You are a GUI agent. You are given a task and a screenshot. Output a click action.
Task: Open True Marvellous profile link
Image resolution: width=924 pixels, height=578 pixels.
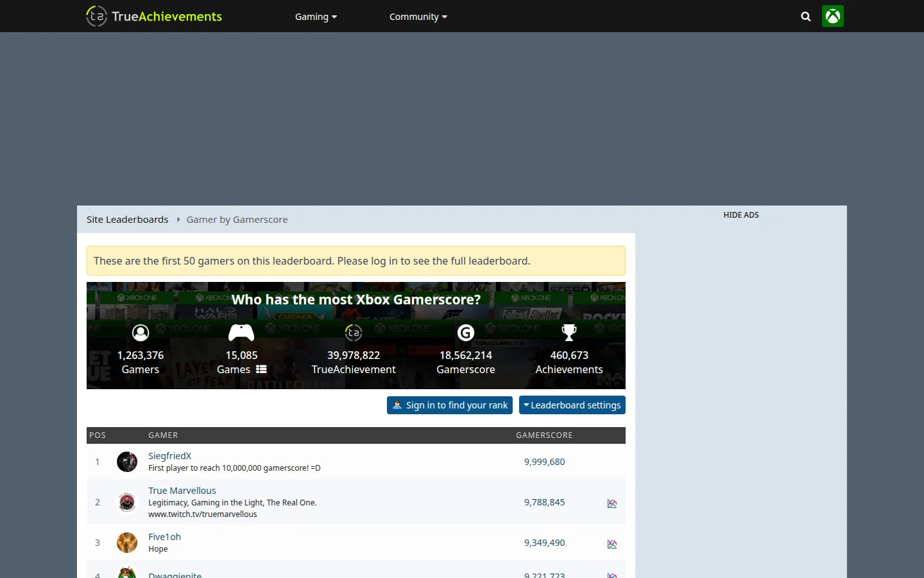[x=182, y=491]
